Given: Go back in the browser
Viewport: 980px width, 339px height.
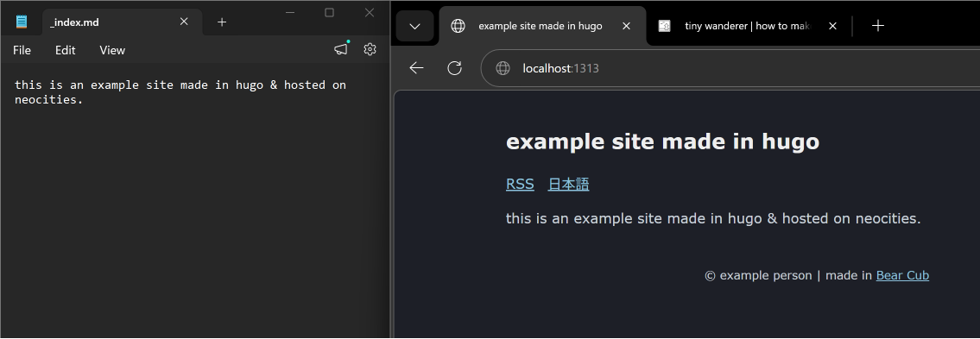Looking at the screenshot, I should (416, 68).
